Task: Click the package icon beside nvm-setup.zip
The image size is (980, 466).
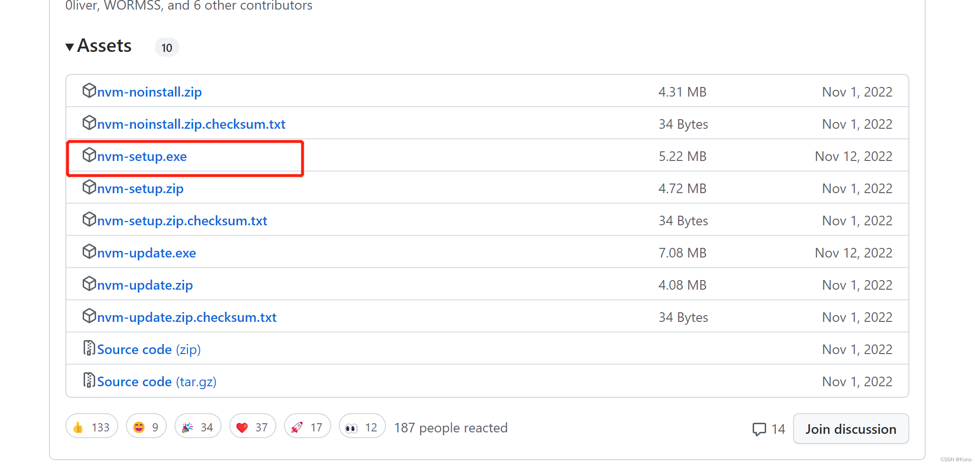Action: tap(89, 187)
